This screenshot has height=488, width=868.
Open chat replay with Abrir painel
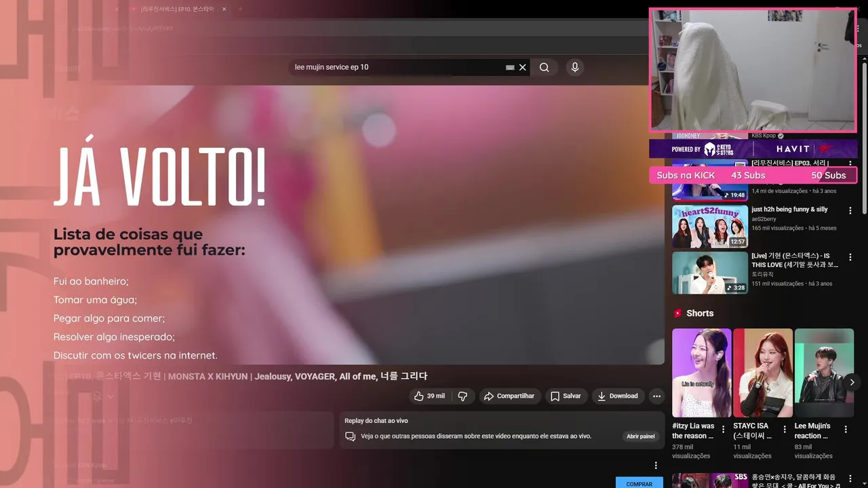[641, 436]
